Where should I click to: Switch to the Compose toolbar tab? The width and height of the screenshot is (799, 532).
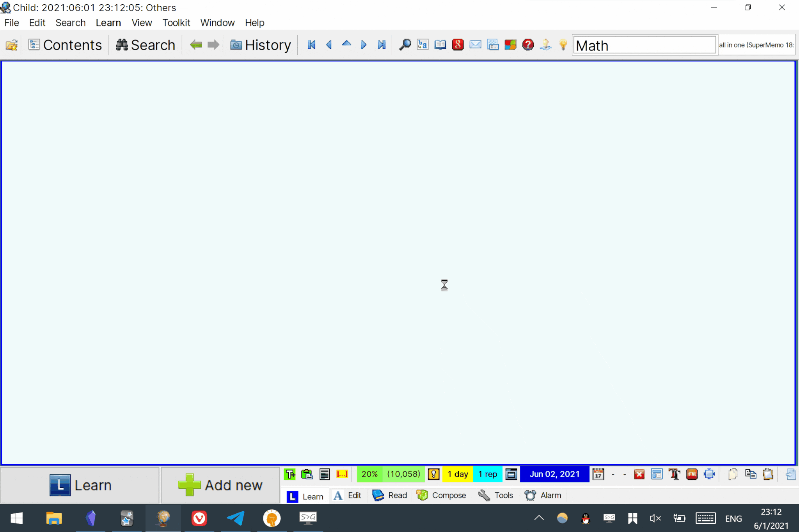pos(441,495)
